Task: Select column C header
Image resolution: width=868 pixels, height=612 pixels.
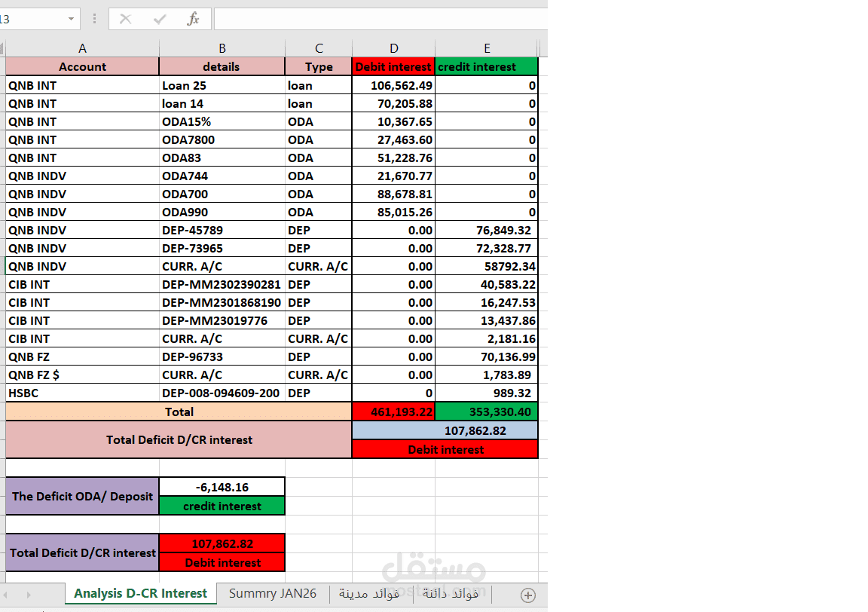Action: 319,48
